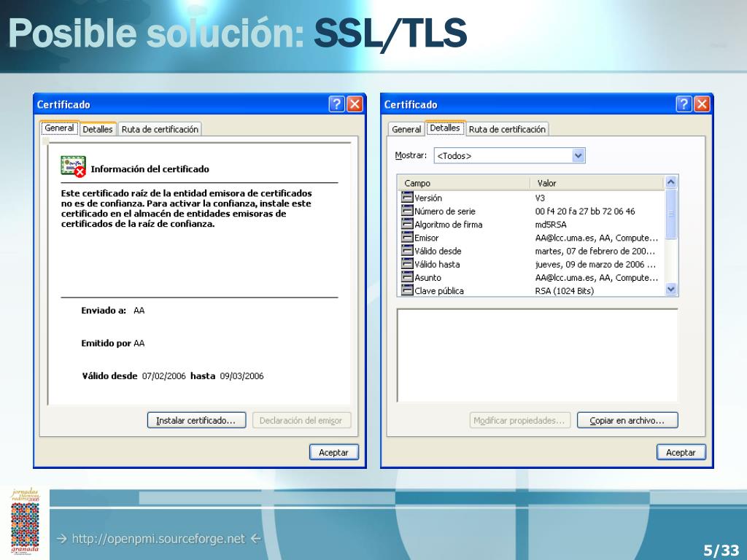Select the value 'V3'
Image resolution: width=747 pixels, height=560 pixels.
pyautogui.click(x=540, y=198)
